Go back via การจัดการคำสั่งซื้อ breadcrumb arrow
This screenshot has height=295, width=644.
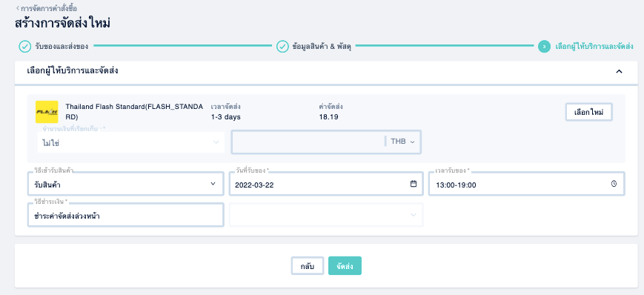(x=18, y=8)
